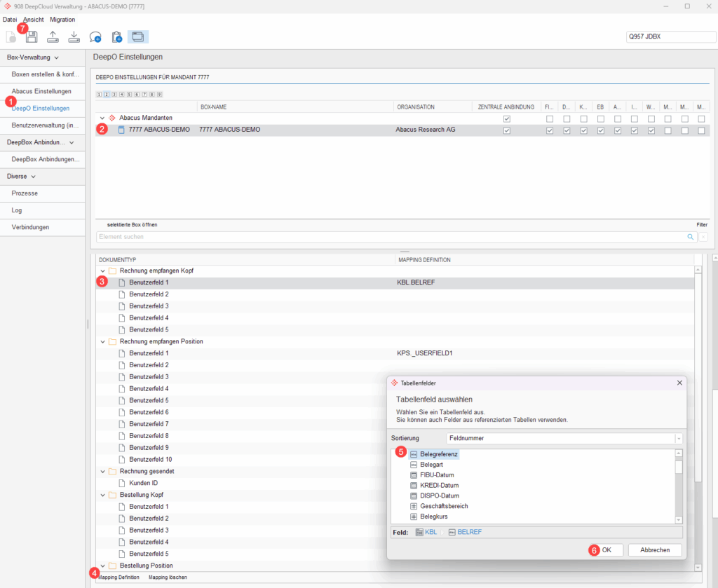Collapse Bestellung Position group
Image resolution: width=718 pixels, height=588 pixels.
pyautogui.click(x=102, y=566)
